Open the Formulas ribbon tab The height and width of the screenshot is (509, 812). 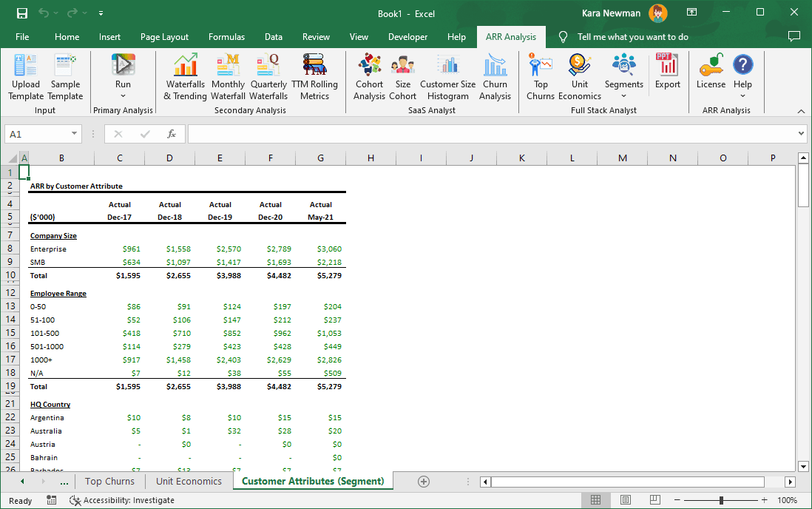(x=226, y=36)
